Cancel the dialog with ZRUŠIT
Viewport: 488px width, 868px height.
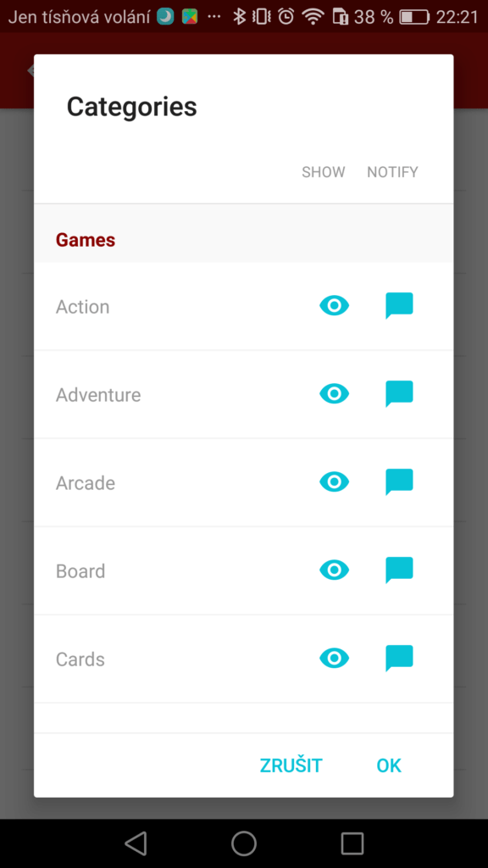pos(291,765)
